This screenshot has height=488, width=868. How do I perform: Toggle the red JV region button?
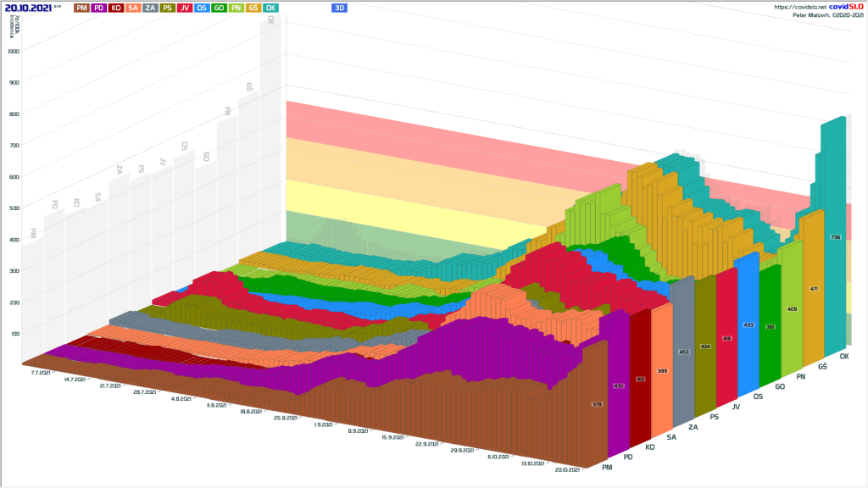coord(185,8)
